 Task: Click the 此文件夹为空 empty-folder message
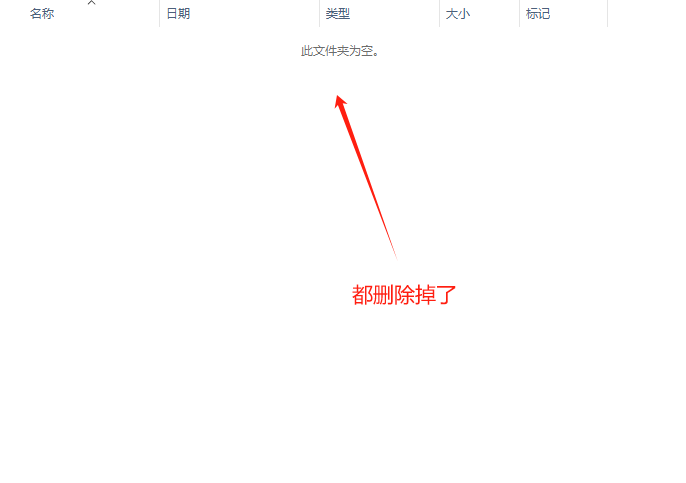340,51
